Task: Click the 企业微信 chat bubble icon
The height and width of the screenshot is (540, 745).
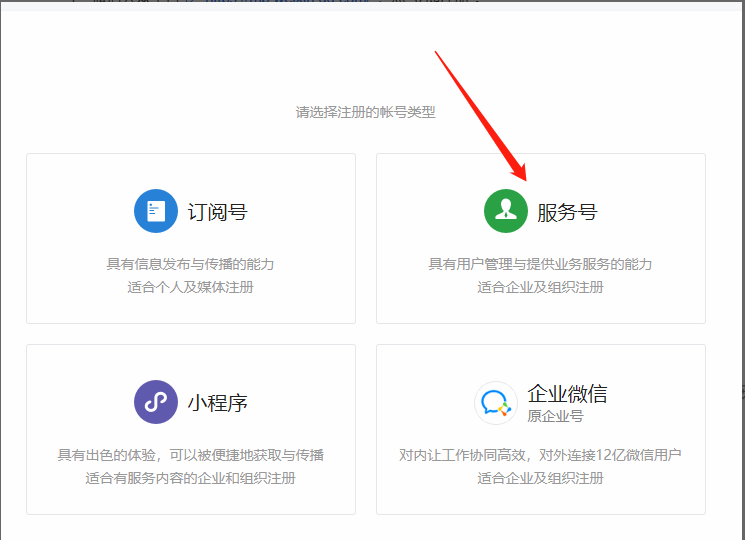Action: click(495, 402)
